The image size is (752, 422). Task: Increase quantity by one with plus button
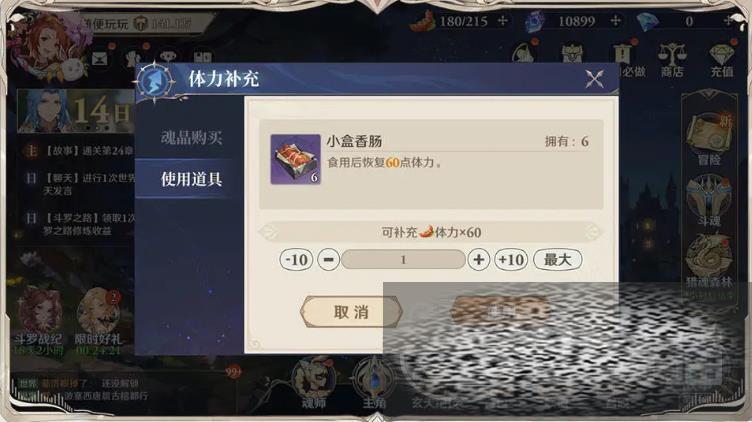[478, 260]
